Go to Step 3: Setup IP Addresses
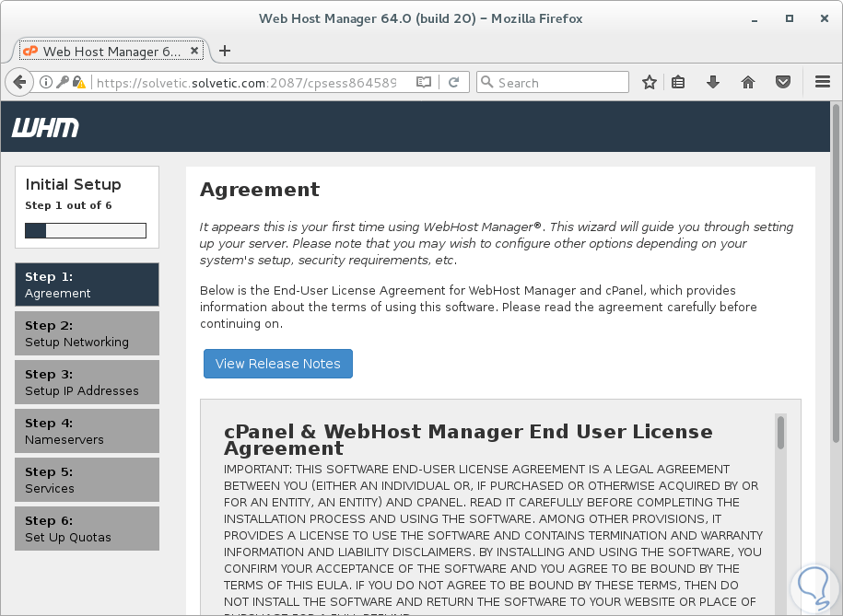Screen dimensions: 843x616 (88, 382)
